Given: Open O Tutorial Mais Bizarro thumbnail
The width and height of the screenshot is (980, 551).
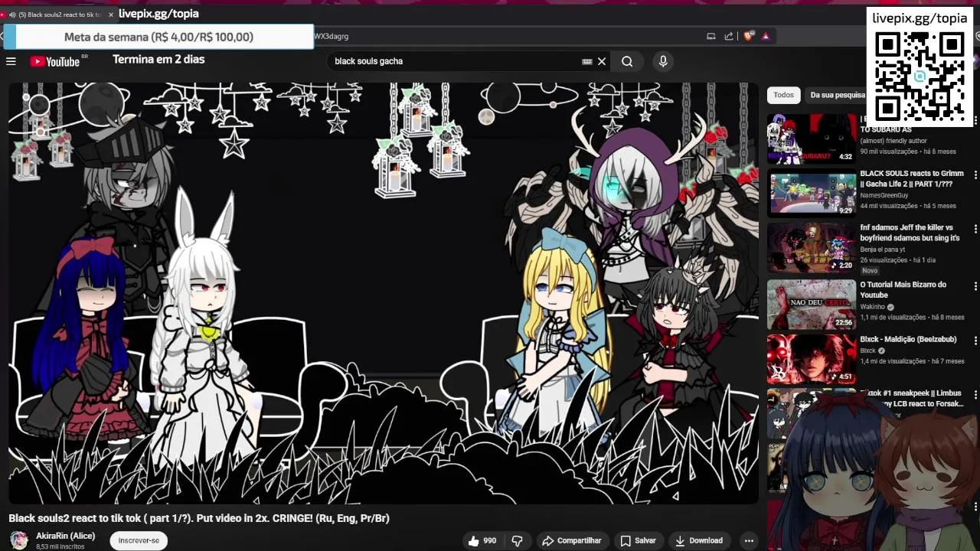Looking at the screenshot, I should click(812, 305).
